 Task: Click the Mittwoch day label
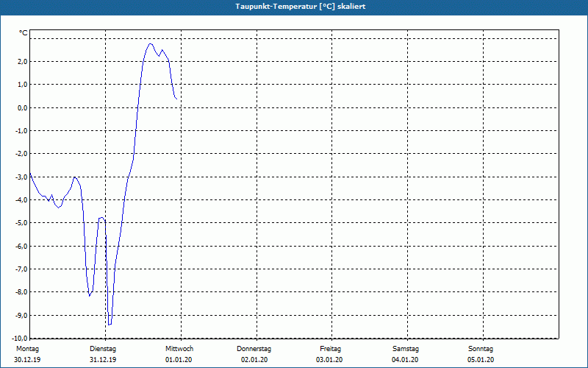(x=179, y=349)
